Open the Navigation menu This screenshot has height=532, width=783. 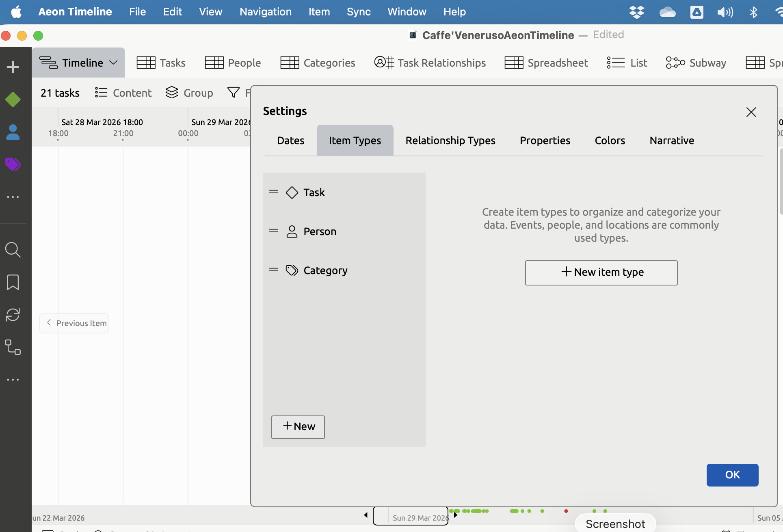265,12
